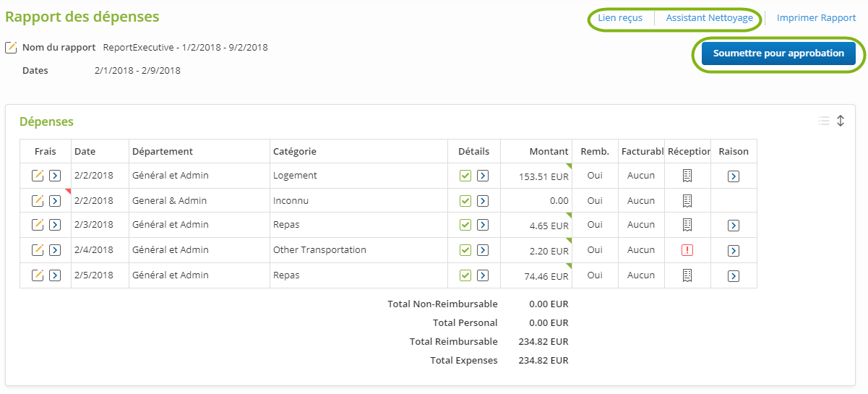Edit the report name with pencil icon
The width and height of the screenshot is (868, 394).
point(11,48)
